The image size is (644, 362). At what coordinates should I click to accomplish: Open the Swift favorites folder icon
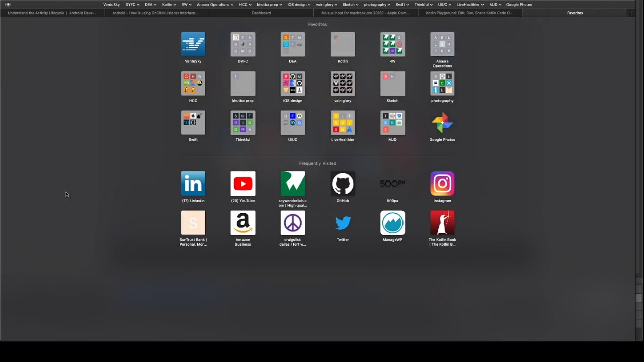(x=193, y=123)
